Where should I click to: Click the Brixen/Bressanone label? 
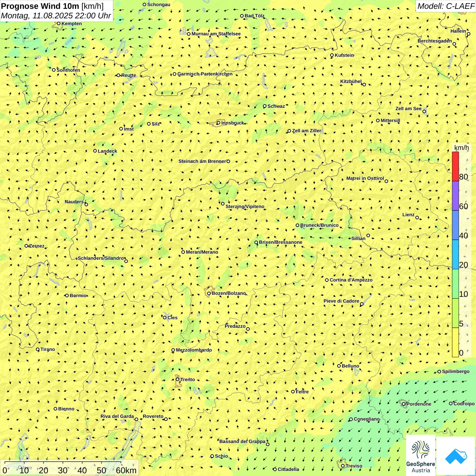click(x=280, y=242)
